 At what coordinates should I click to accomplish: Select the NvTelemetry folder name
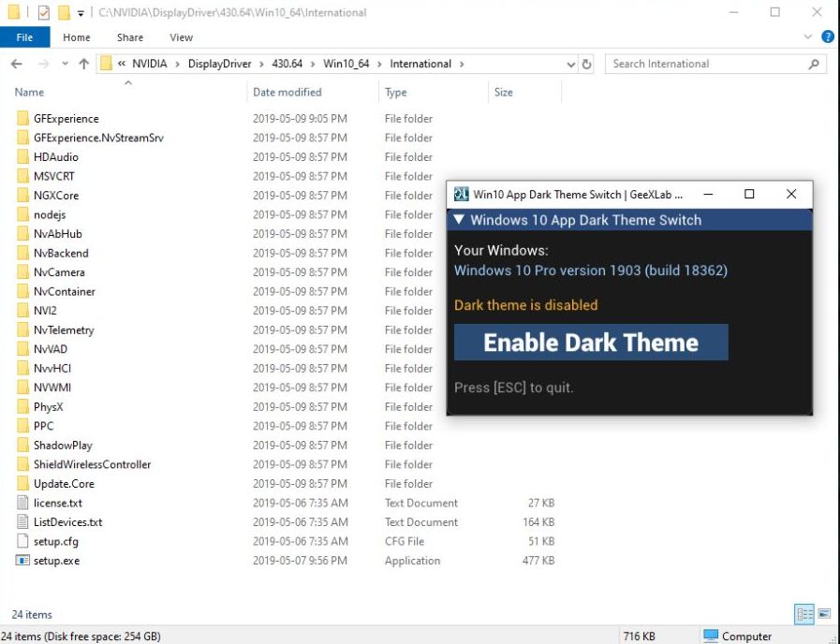tap(64, 329)
